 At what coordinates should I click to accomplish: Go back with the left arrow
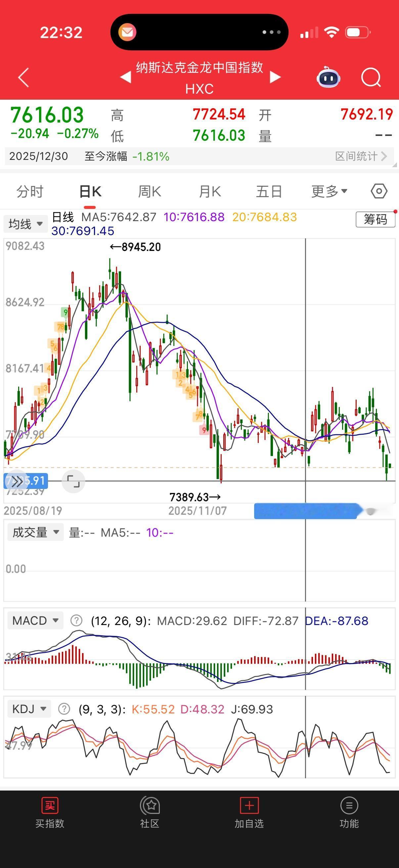(x=23, y=77)
